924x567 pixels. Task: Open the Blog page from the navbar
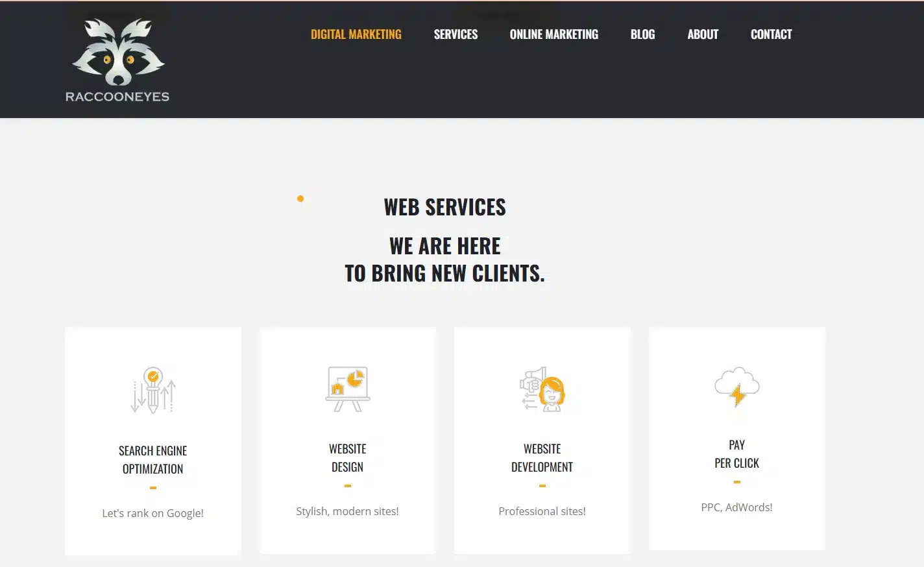642,34
